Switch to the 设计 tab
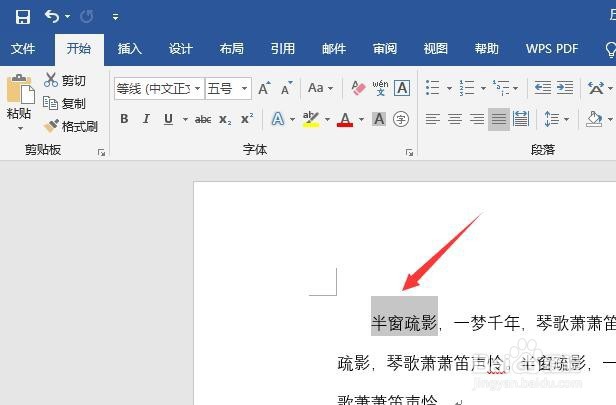 181,49
